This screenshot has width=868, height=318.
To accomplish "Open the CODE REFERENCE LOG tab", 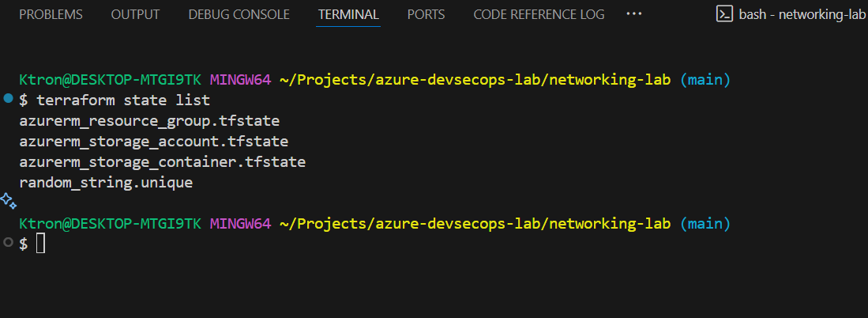I will pyautogui.click(x=539, y=14).
